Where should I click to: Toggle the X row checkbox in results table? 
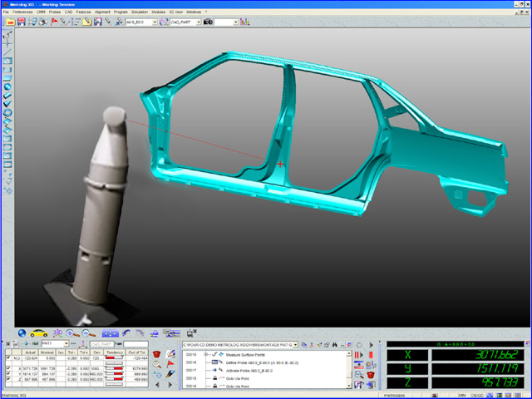(8, 367)
